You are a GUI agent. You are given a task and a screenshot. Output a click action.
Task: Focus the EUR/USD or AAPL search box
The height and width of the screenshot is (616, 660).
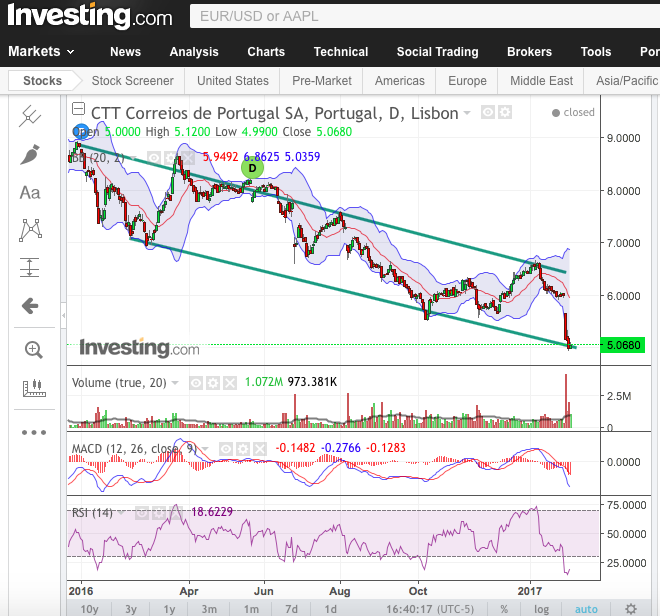(x=425, y=16)
